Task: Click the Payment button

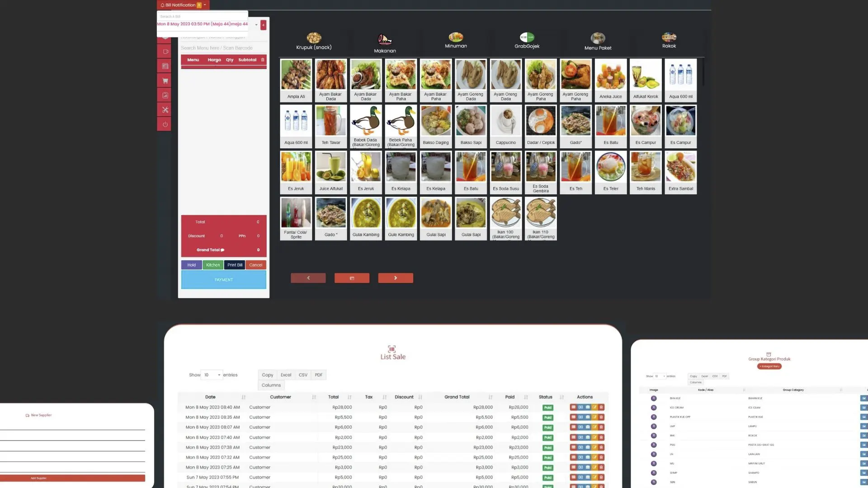Action: (x=223, y=280)
